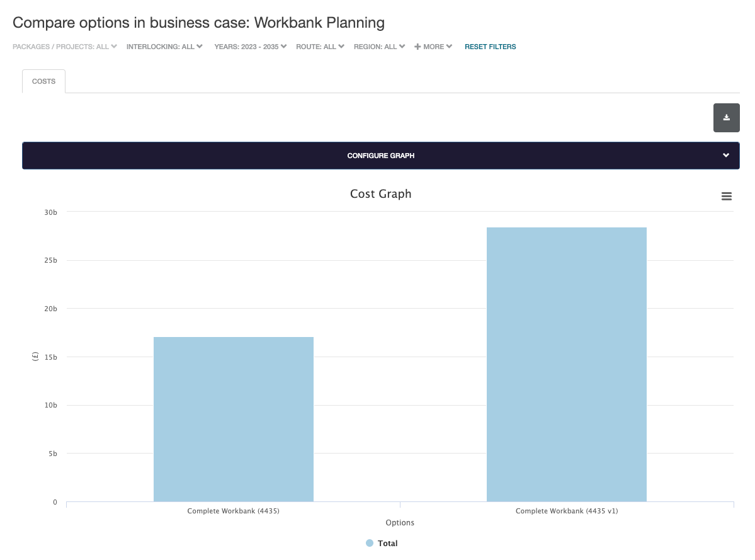The height and width of the screenshot is (560, 755).
Task: Click the Complete Workbank (4435) axis label
Action: (x=233, y=511)
